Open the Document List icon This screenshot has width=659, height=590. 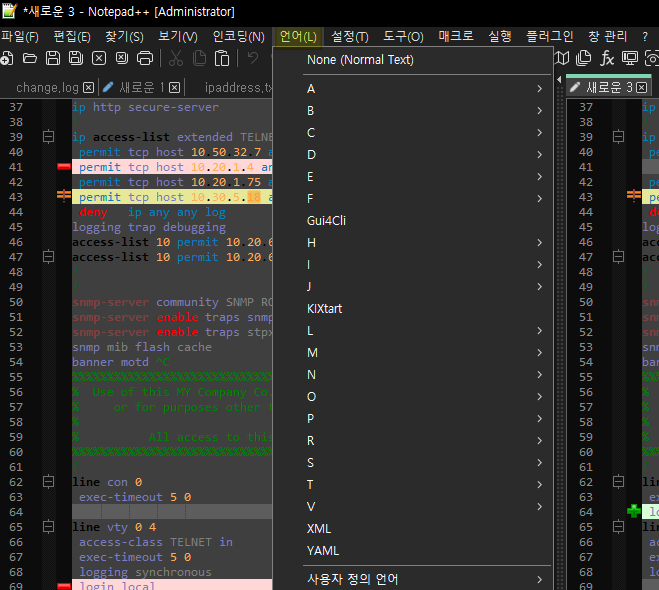coord(583,58)
